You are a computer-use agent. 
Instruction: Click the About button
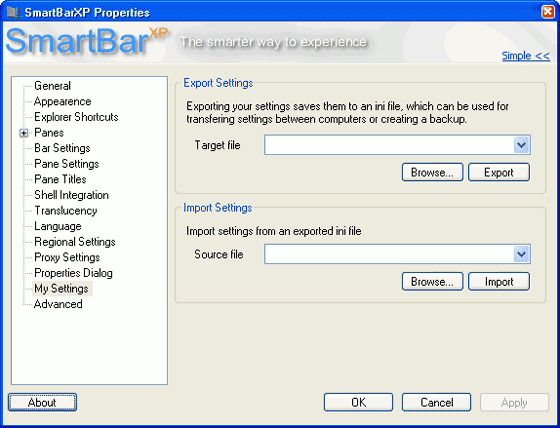click(x=42, y=403)
